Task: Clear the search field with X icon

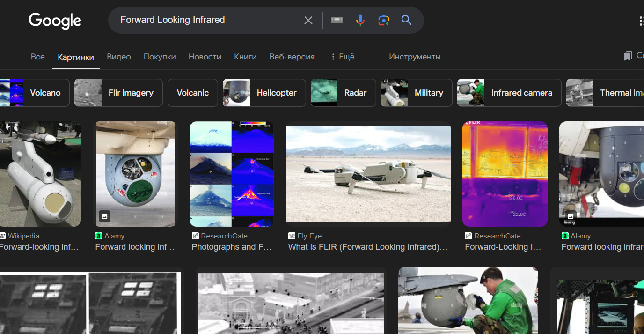Action: 308,20
